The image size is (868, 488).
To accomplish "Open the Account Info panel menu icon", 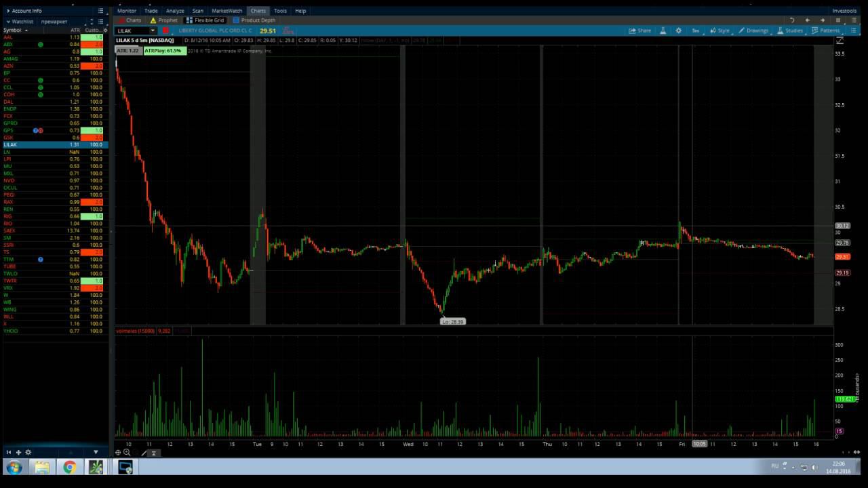I will pos(100,11).
